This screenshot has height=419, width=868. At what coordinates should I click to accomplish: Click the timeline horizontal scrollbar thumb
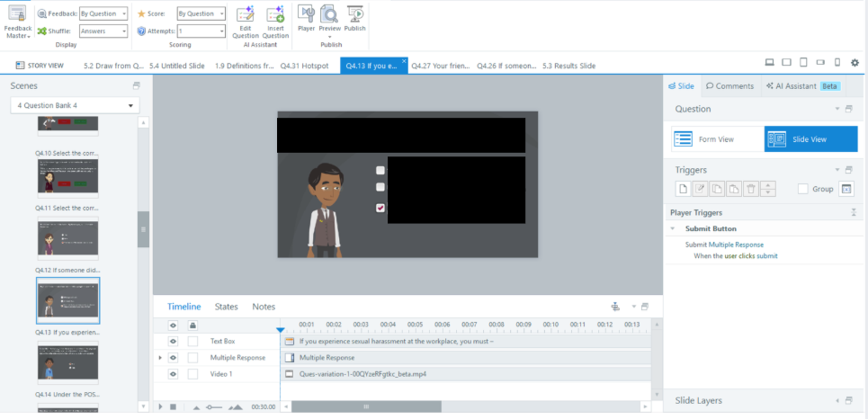366,406
